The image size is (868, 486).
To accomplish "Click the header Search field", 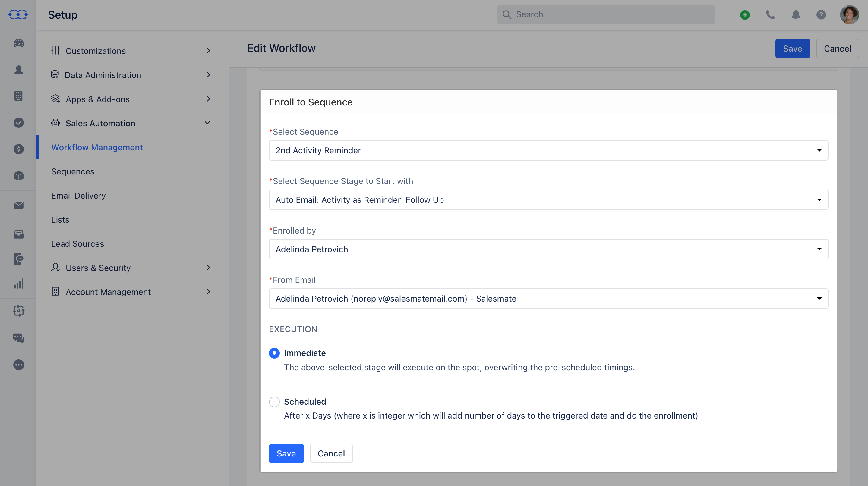I will click(x=605, y=14).
